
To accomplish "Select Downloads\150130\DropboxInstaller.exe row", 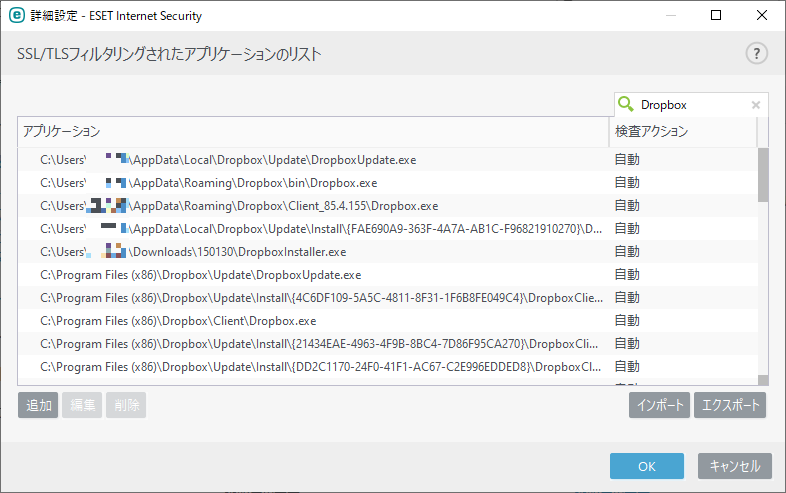I will tap(388, 252).
